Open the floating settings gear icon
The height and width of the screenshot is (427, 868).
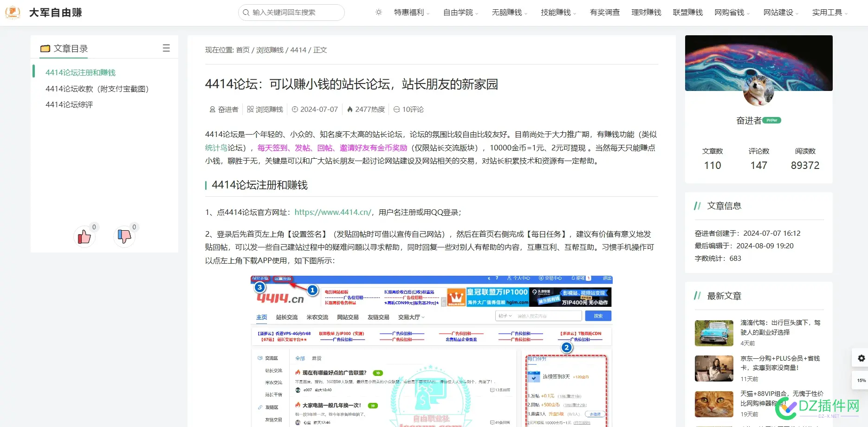click(861, 358)
